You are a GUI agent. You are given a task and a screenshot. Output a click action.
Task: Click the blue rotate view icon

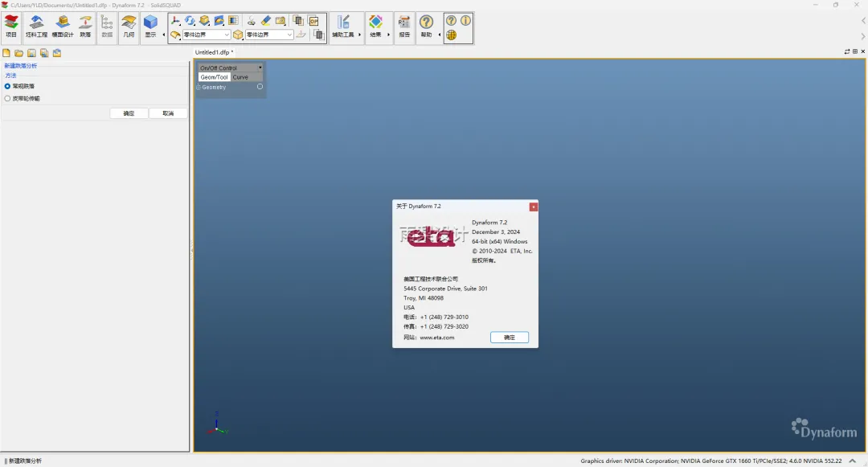(x=190, y=21)
